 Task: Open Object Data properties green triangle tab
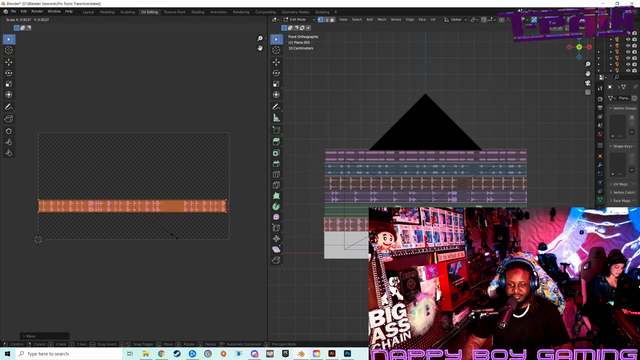point(600,200)
